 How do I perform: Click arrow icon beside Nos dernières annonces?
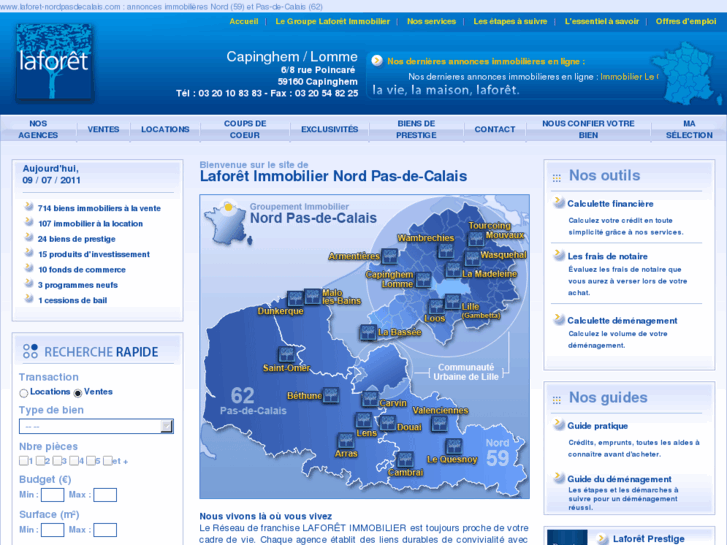click(377, 61)
